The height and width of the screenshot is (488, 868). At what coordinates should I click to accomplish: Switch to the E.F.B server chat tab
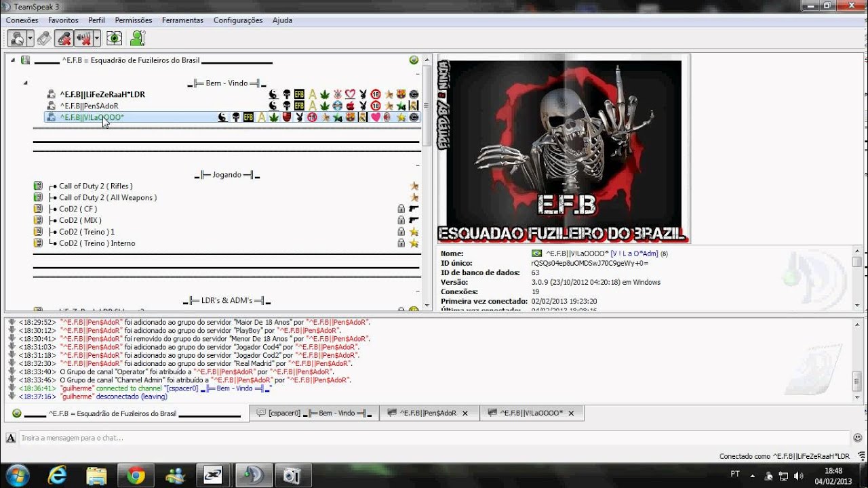pyautogui.click(x=126, y=413)
